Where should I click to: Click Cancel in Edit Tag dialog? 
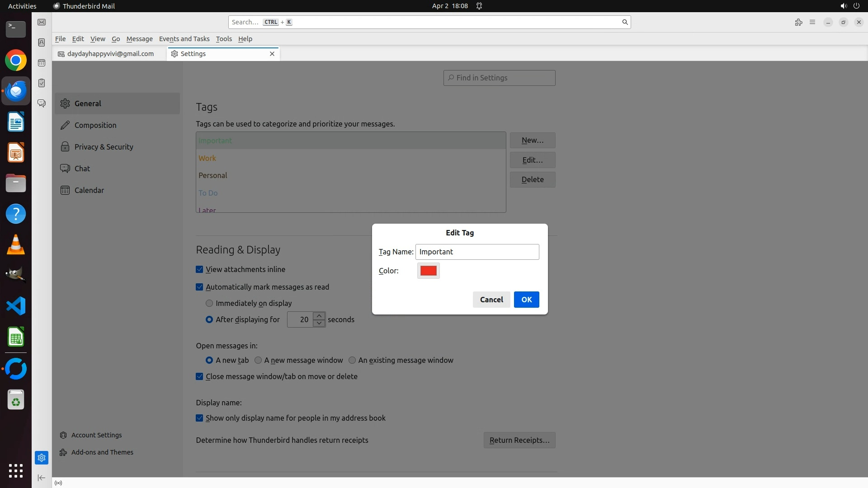pyautogui.click(x=491, y=300)
